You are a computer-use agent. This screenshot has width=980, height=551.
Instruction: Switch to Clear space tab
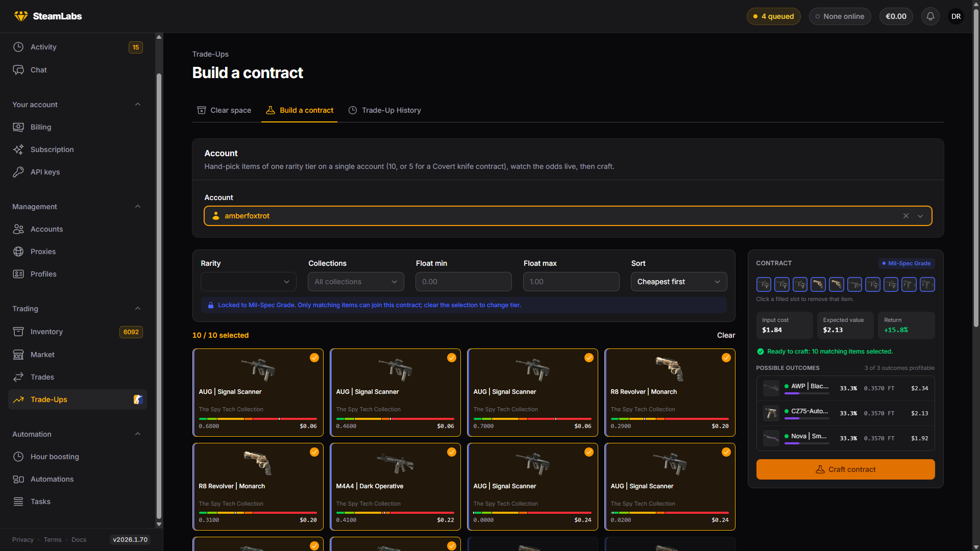tap(224, 110)
